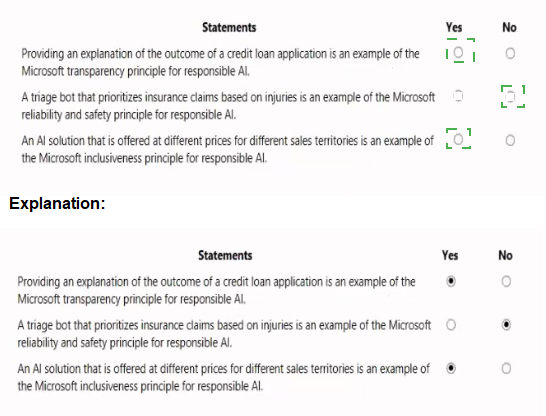The width and height of the screenshot is (546, 416).
Task: Mark Yes for inclusiveness statement in top question
Action: 458,139
